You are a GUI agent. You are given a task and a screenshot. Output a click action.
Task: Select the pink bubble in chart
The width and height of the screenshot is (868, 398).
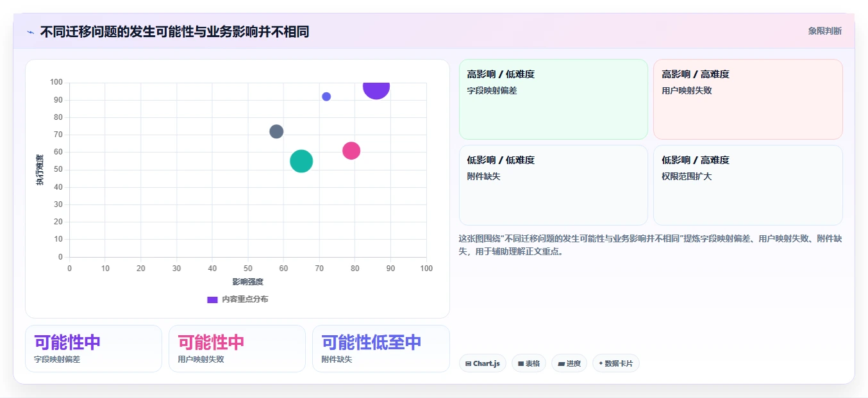351,151
